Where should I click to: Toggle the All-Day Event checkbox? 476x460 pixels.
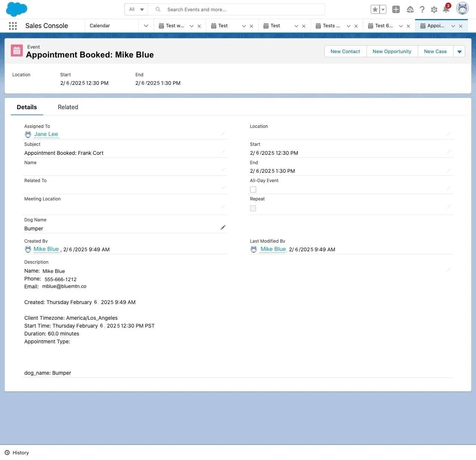click(253, 190)
